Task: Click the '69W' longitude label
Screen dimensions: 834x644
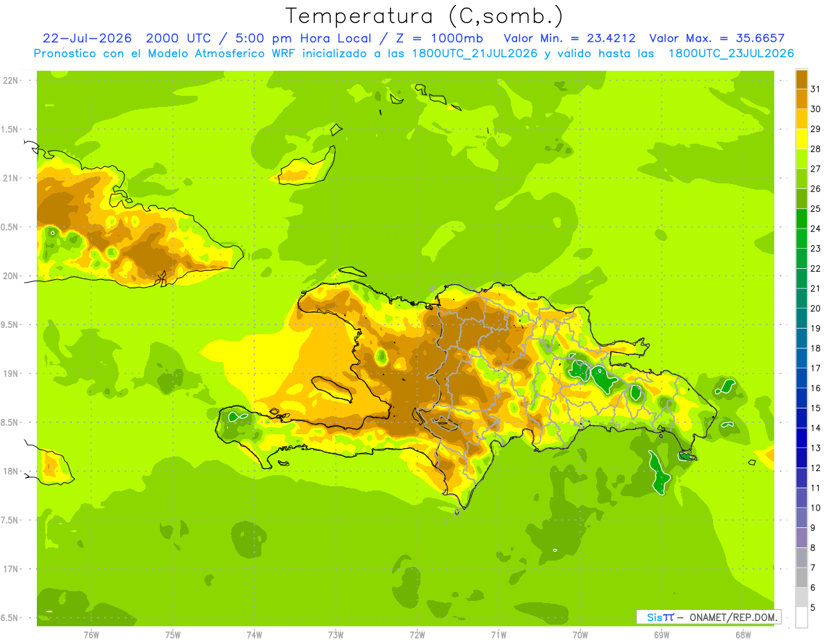Action: click(x=662, y=635)
